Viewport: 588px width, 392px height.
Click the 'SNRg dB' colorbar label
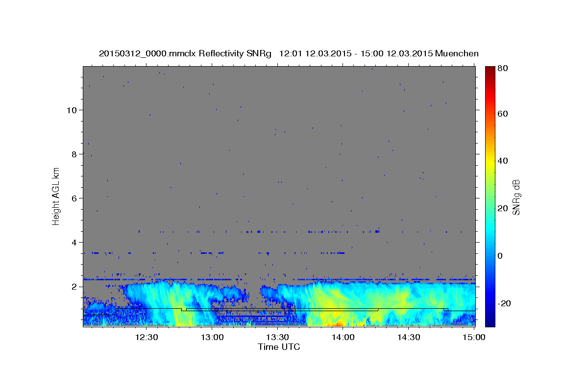point(516,197)
